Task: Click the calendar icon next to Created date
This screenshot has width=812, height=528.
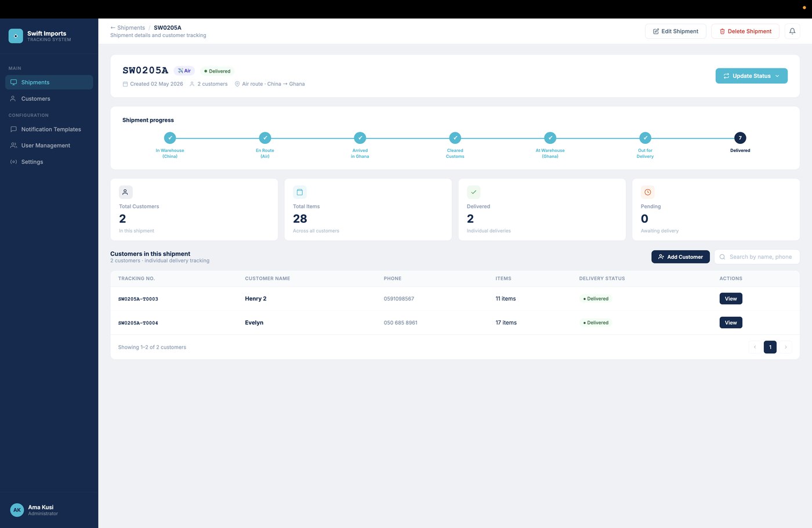Action: point(125,84)
